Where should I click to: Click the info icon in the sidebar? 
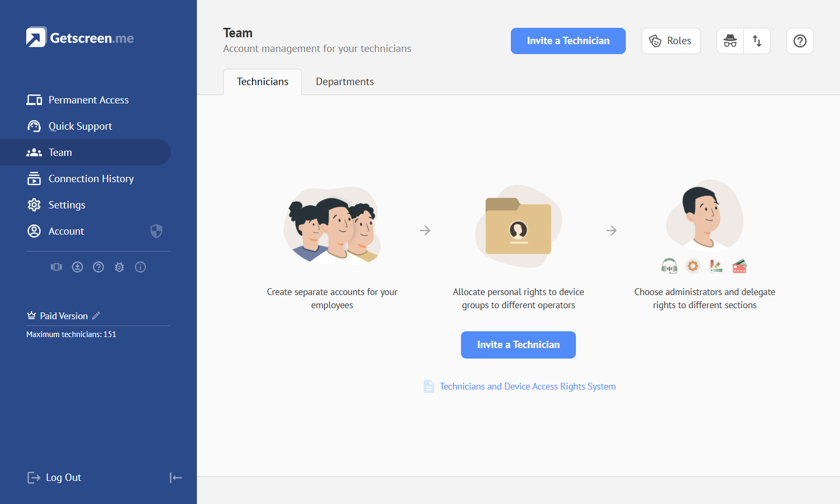(x=140, y=267)
